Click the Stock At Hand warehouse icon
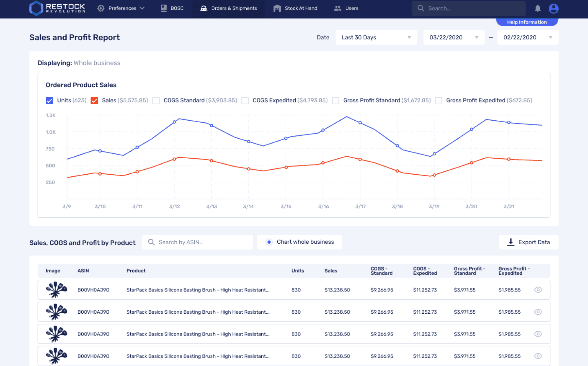The width and height of the screenshot is (588, 366). [x=277, y=8]
